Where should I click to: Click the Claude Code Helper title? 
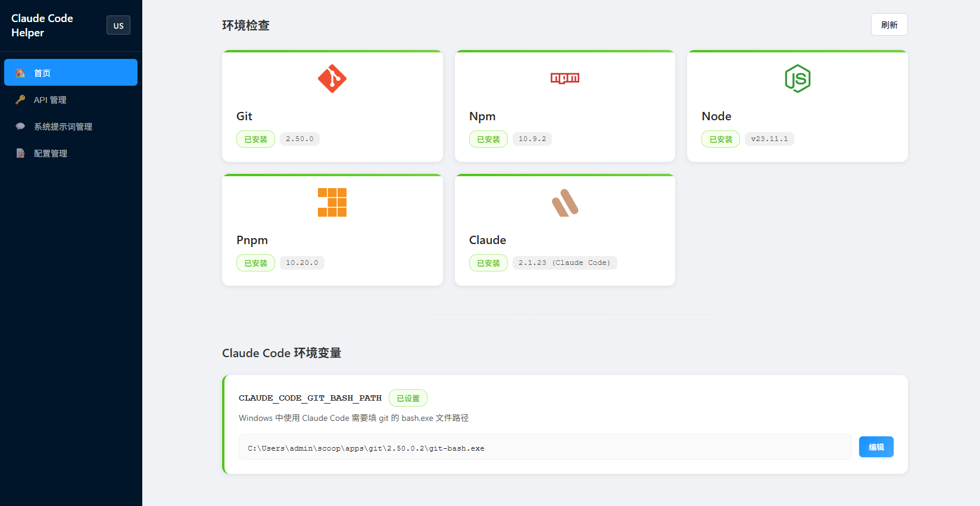coord(42,26)
